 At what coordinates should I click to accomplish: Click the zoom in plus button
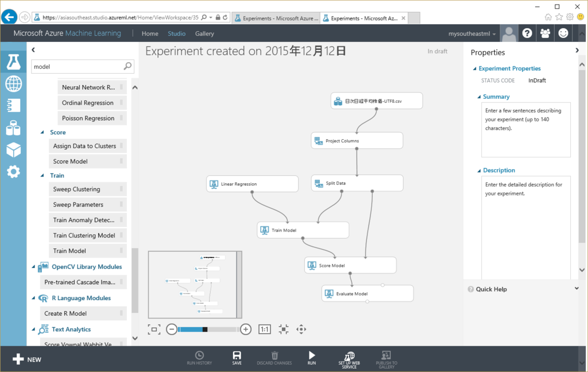(246, 329)
